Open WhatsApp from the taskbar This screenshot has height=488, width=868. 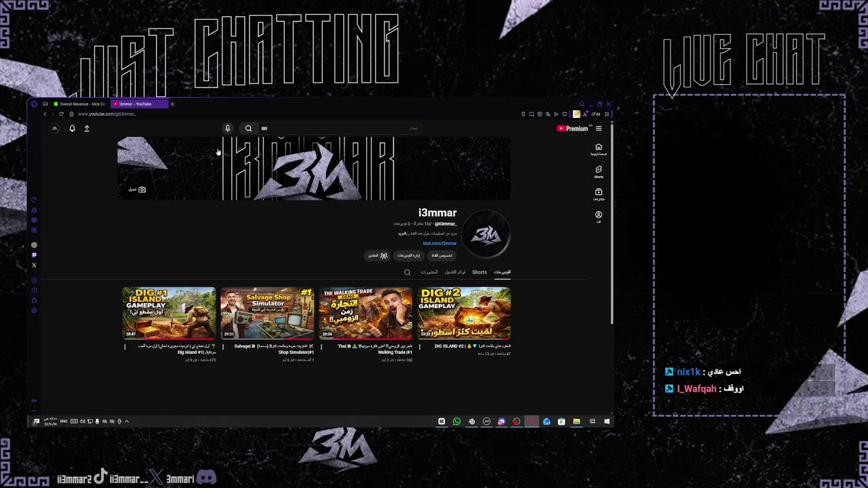pos(456,422)
